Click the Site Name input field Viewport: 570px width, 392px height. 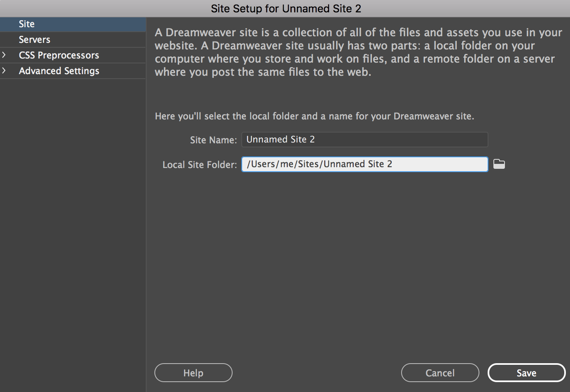[364, 140]
